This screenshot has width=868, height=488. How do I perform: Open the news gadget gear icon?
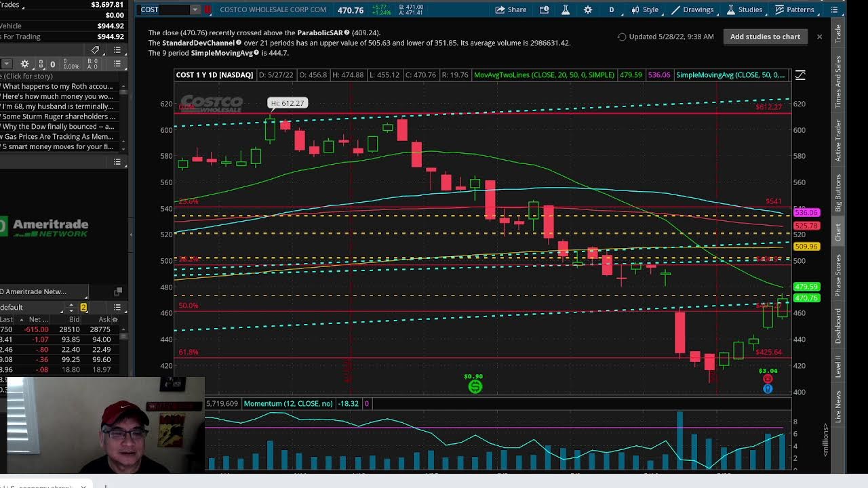[24, 64]
